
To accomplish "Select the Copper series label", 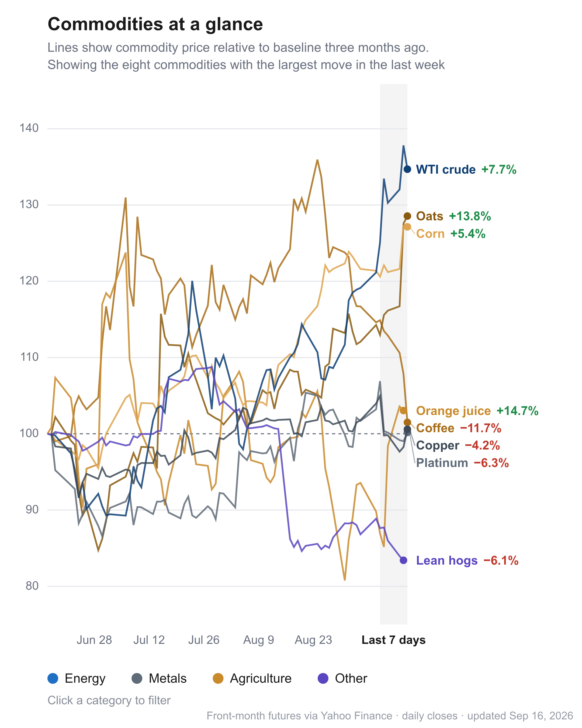I will coord(438,445).
